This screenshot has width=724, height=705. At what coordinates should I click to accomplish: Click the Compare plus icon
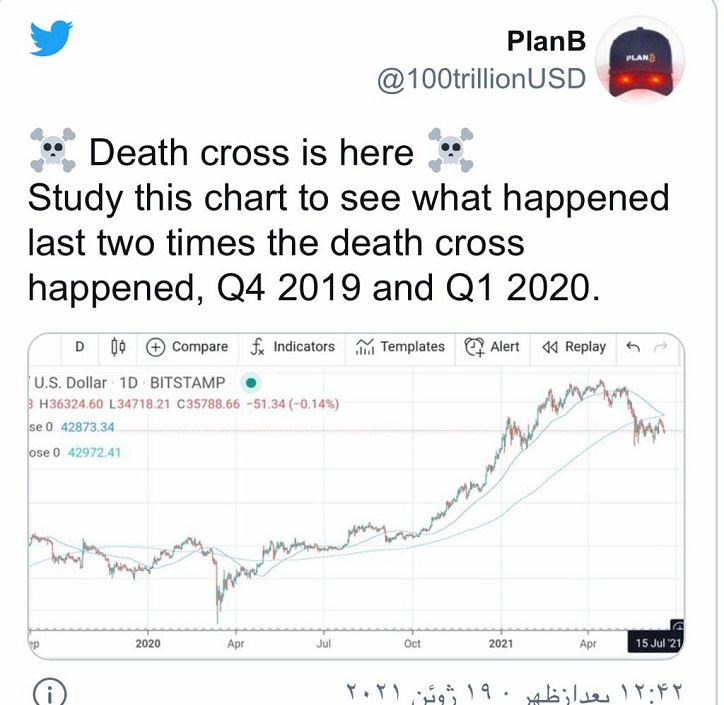click(x=156, y=347)
